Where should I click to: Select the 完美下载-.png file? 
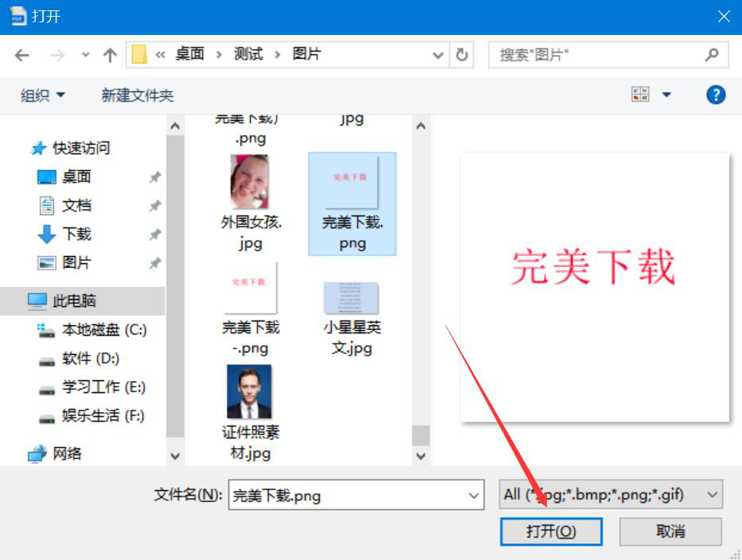[251, 309]
